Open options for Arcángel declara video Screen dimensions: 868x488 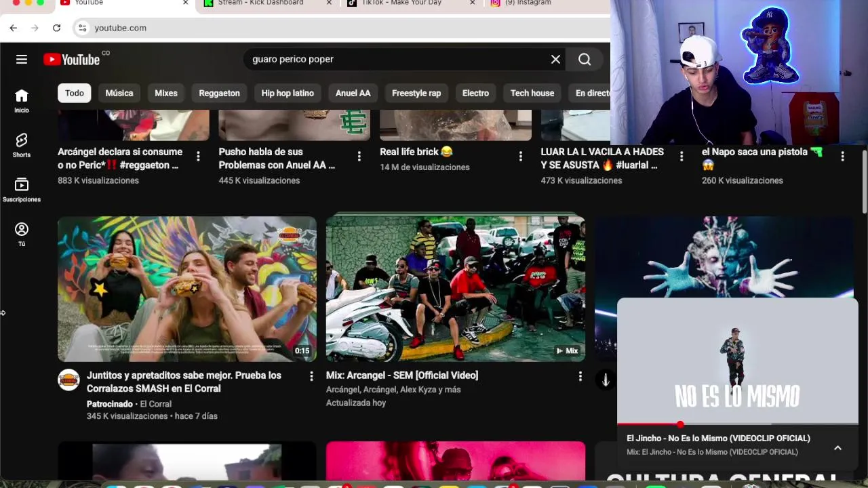[x=198, y=157]
